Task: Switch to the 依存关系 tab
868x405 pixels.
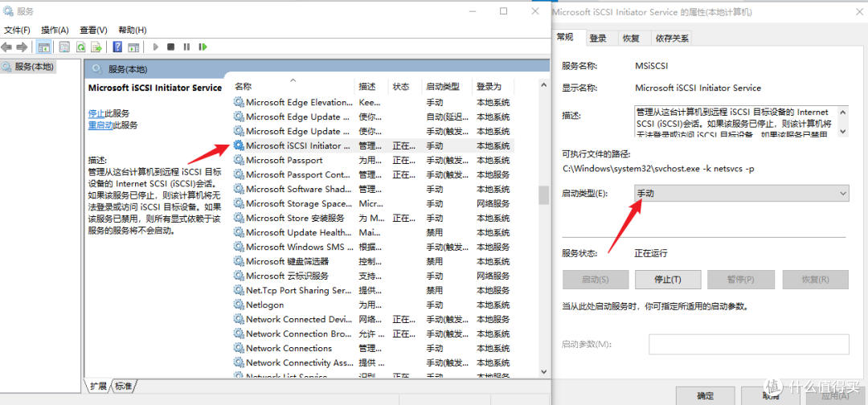Action: tap(672, 39)
